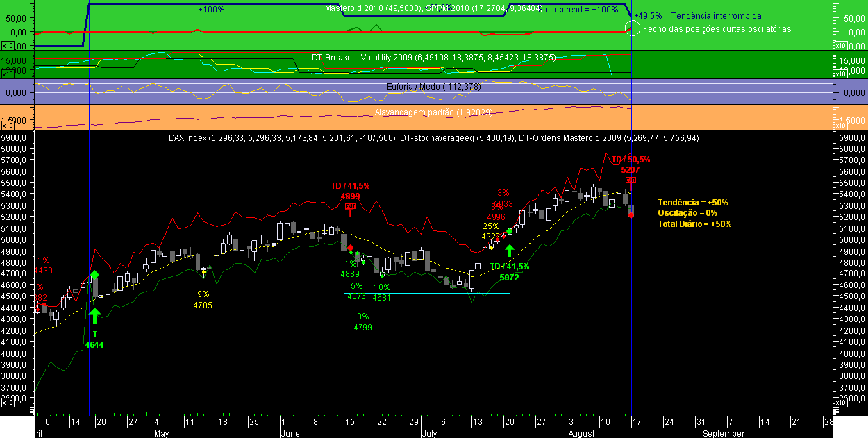Select the red 'TD / 41,5%' label
868x438 pixels.
click(350, 186)
